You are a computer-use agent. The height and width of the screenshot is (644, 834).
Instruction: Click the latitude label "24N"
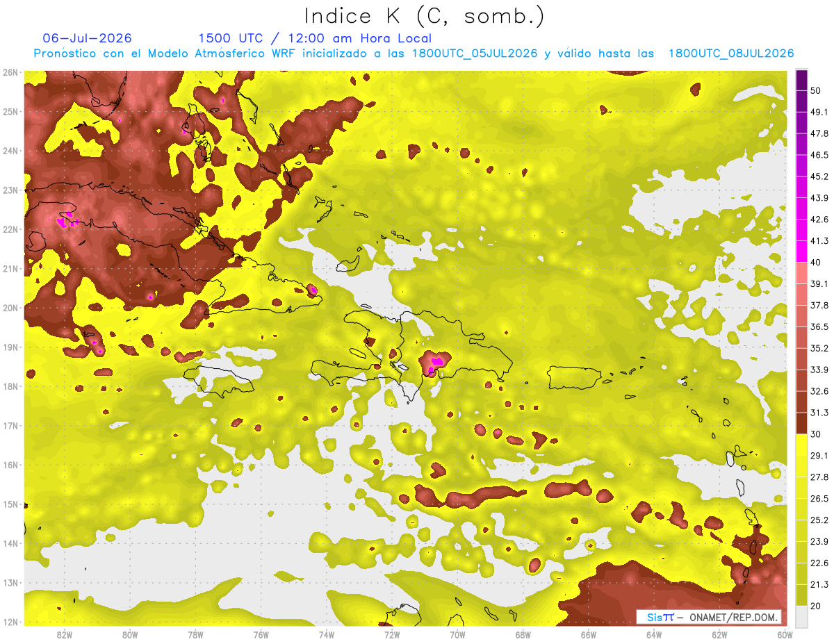coord(10,151)
